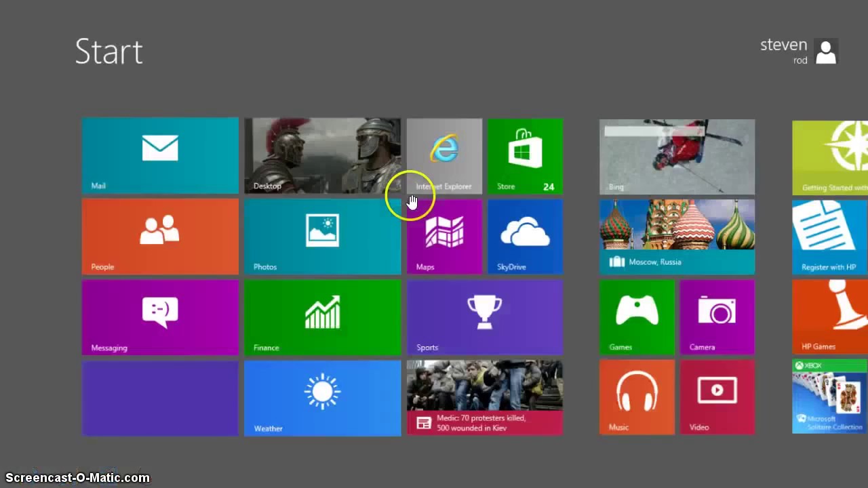Open the People tile
The image size is (868, 488).
pos(160,237)
